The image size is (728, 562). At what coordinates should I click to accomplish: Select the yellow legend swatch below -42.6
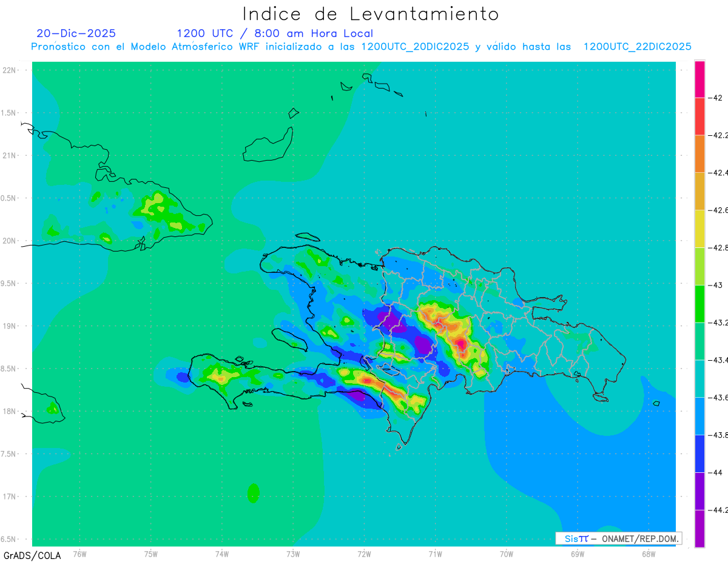pos(699,229)
